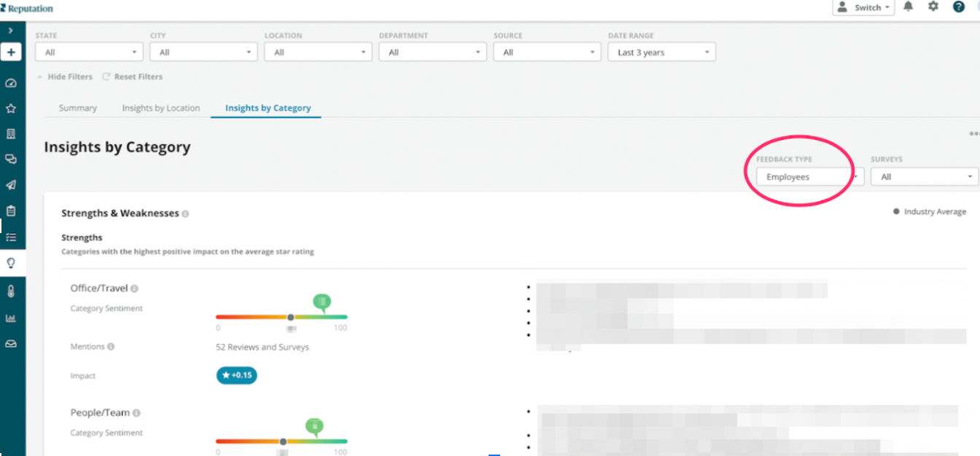The image size is (980, 456).
Task: Select the paper plane Requests icon
Action: 11,184
